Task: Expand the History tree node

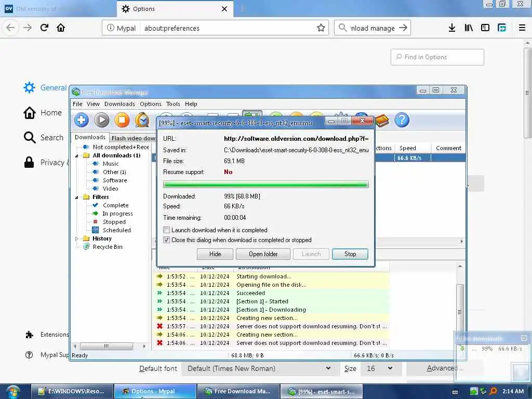Action: click(77, 239)
